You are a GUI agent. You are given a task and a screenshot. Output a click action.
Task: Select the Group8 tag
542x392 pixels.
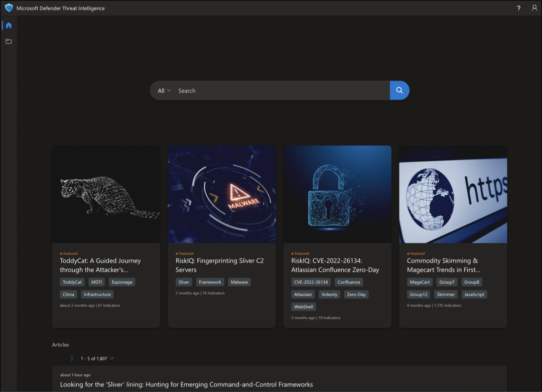click(472, 282)
